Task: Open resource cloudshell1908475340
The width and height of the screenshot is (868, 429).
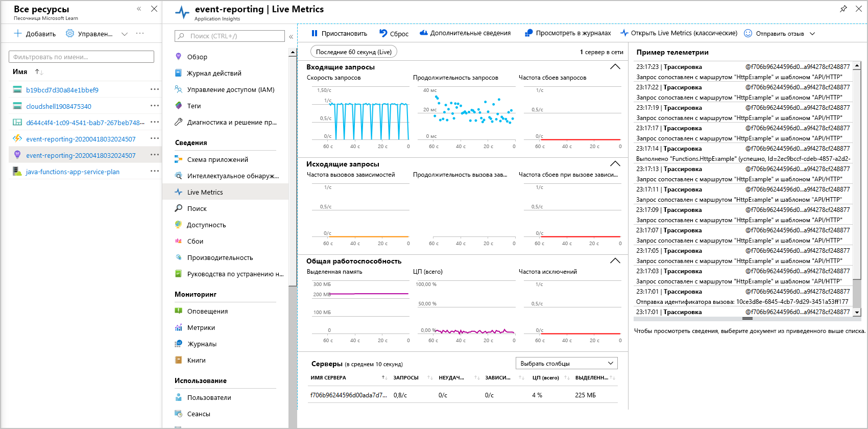Action: [x=59, y=106]
